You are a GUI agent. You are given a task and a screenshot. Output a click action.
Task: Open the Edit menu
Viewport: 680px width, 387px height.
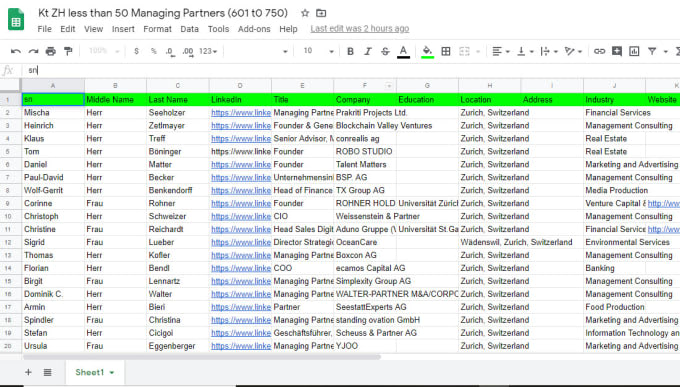point(68,29)
